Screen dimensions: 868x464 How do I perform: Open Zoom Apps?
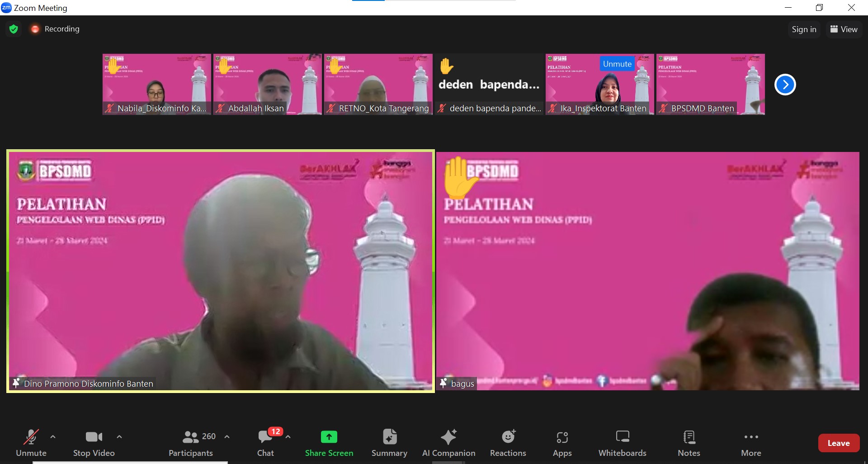[x=562, y=443]
